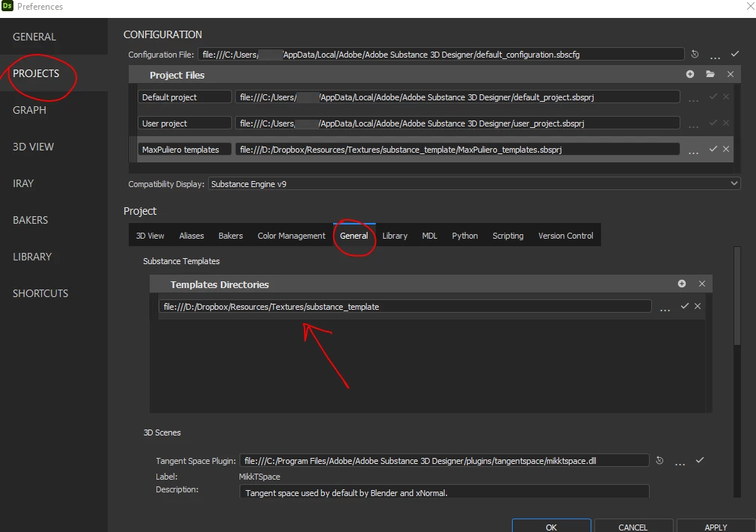This screenshot has width=756, height=532.
Task: Open the Compatibility Display dropdown
Action: tap(474, 183)
